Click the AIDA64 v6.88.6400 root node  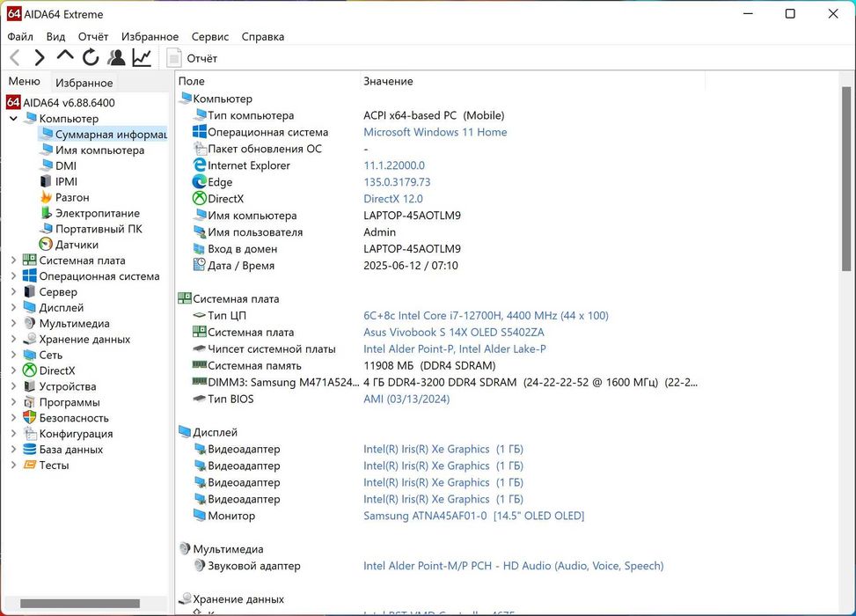pos(69,103)
